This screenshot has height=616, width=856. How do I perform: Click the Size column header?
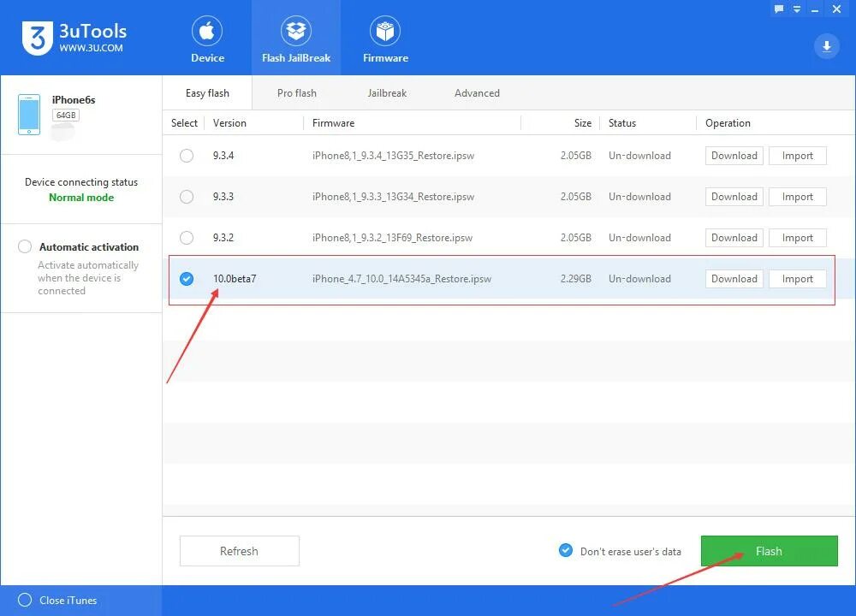pyautogui.click(x=582, y=122)
